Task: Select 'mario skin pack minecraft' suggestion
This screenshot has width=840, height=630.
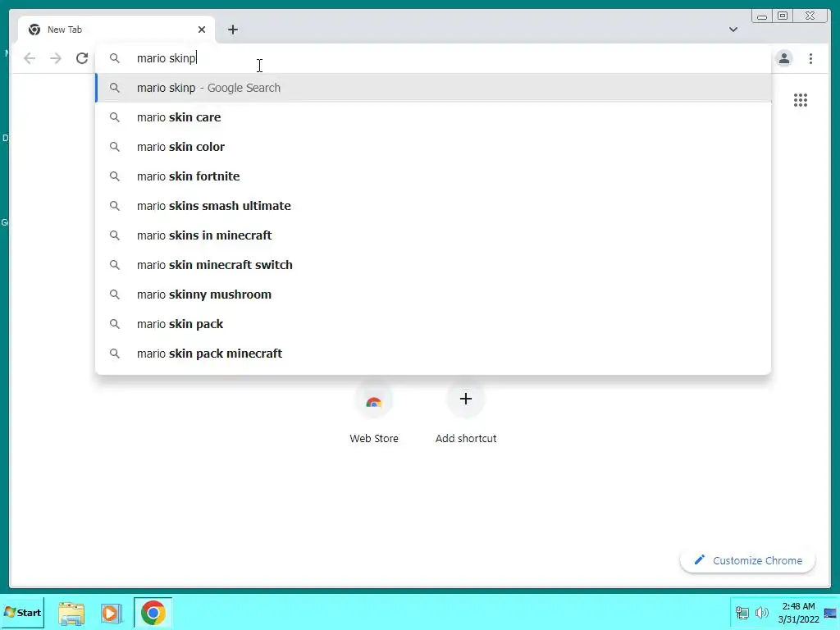Action: [433, 353]
